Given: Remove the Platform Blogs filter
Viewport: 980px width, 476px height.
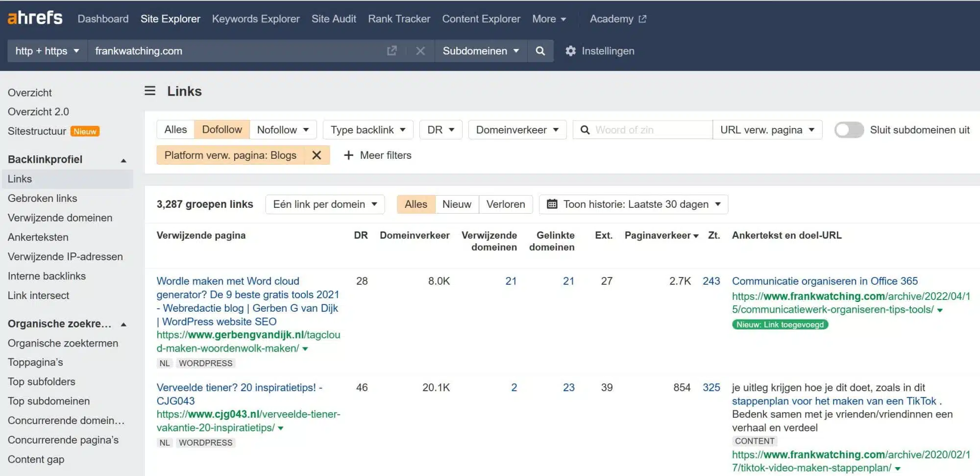Looking at the screenshot, I should coord(317,155).
